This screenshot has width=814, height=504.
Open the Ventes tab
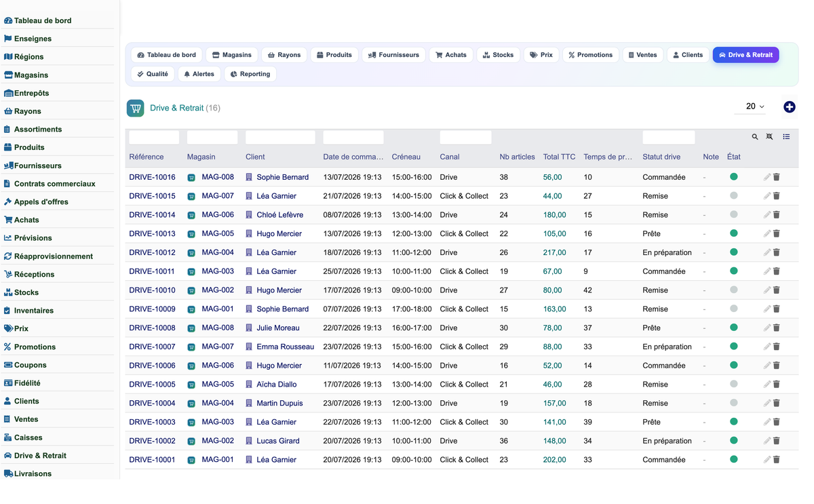point(642,55)
